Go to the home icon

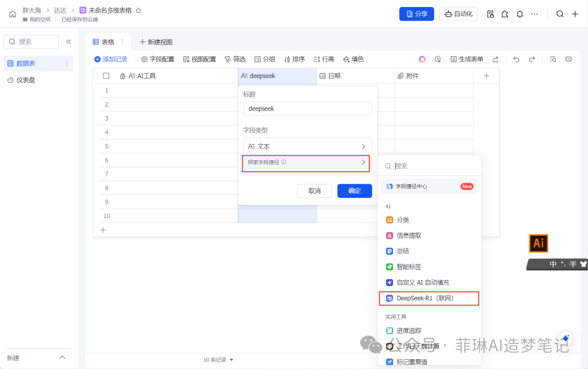13,14
